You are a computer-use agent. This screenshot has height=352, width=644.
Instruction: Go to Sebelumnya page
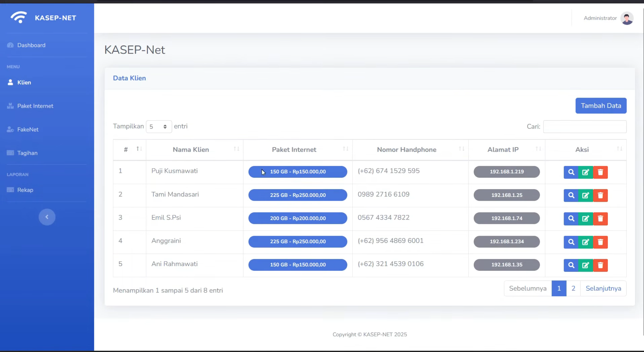tap(528, 288)
